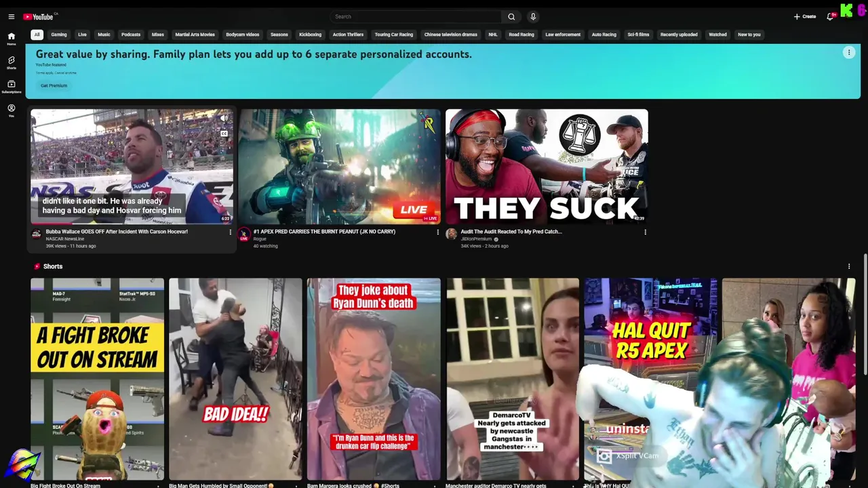
Task: Click the Get Premium button
Action: [54, 85]
